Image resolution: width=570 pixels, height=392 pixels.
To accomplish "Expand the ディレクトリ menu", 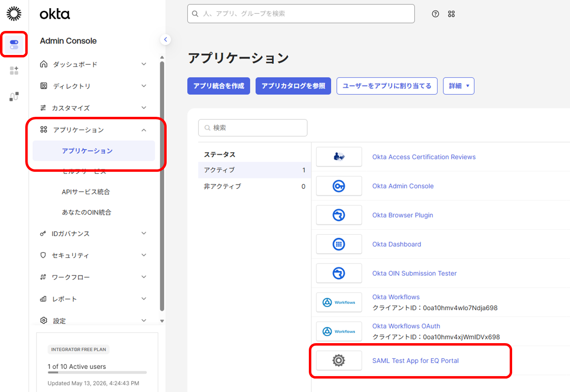I will 93,86.
